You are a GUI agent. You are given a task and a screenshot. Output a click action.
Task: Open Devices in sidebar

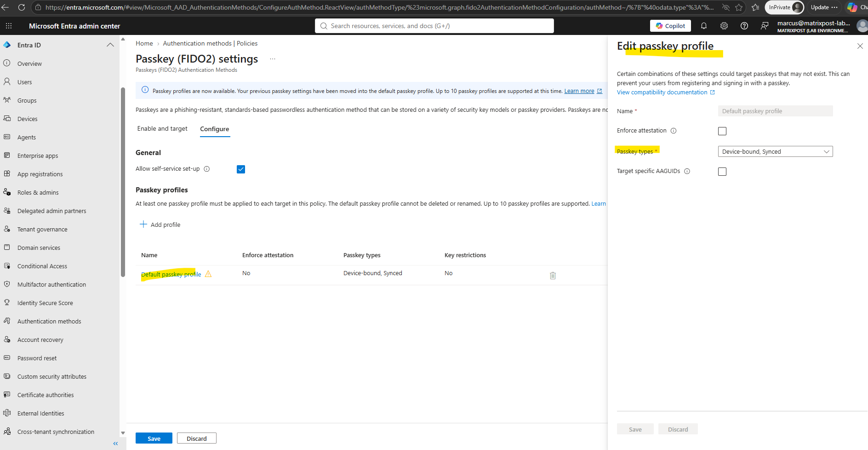click(28, 119)
